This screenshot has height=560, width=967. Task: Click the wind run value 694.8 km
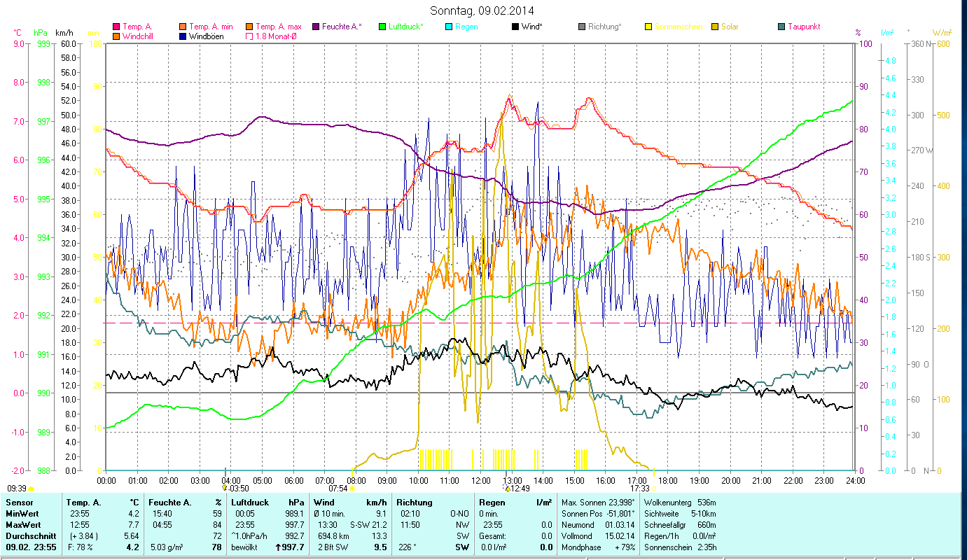332,536
